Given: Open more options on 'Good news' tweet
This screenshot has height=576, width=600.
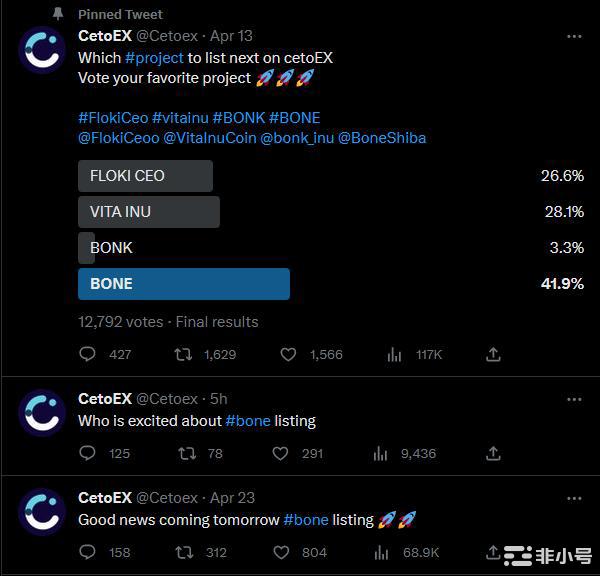Looking at the screenshot, I should [x=574, y=498].
